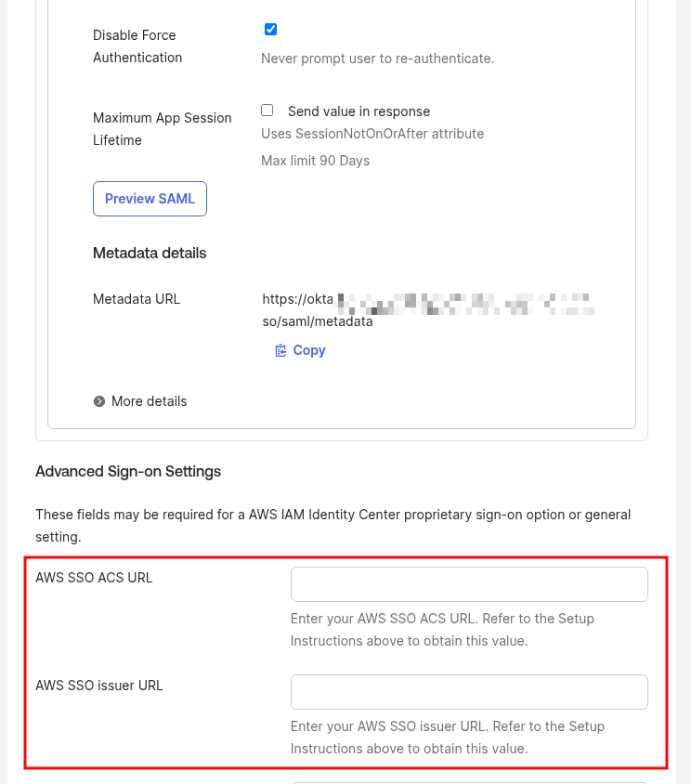Click the clipboard icon beside Copy
Screen dimensions: 691x784
click(x=280, y=350)
